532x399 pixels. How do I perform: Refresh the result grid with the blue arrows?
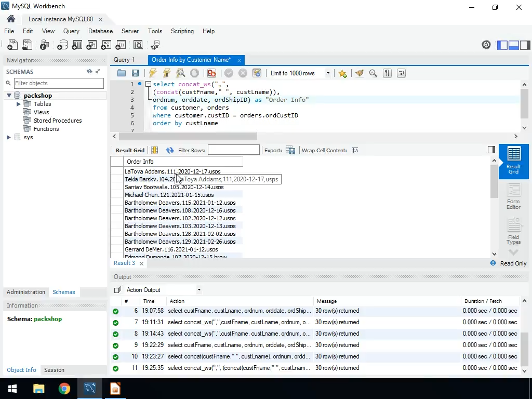[169, 150]
